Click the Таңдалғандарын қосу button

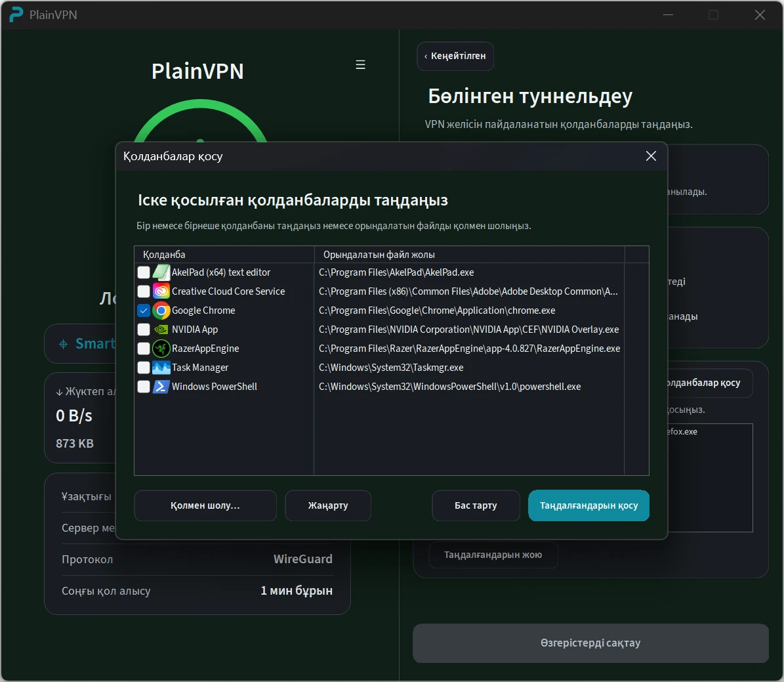[x=588, y=505]
